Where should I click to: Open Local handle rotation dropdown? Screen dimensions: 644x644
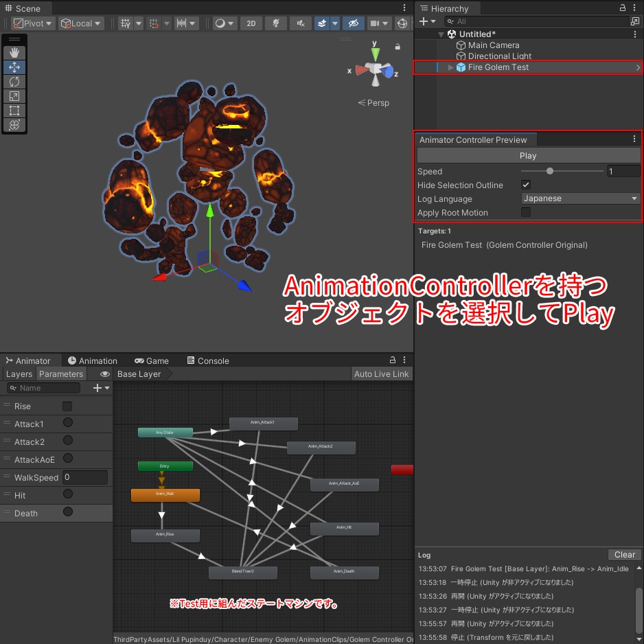click(x=81, y=23)
